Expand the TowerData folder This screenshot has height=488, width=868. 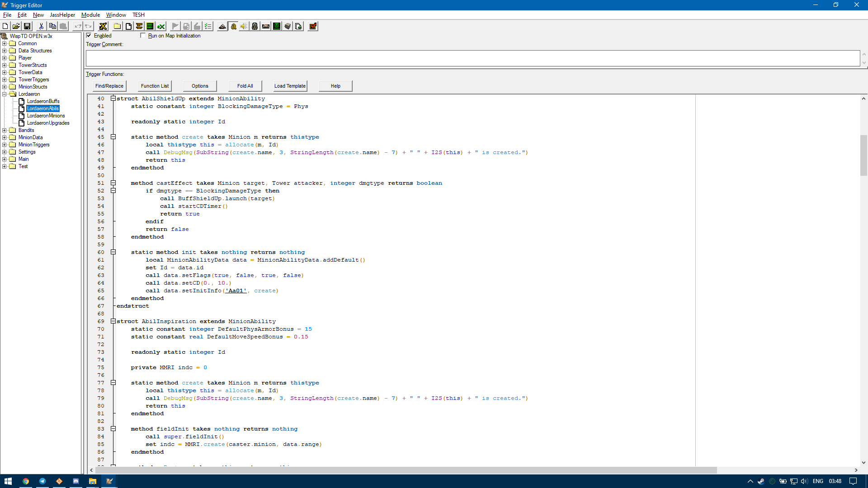(5, 72)
